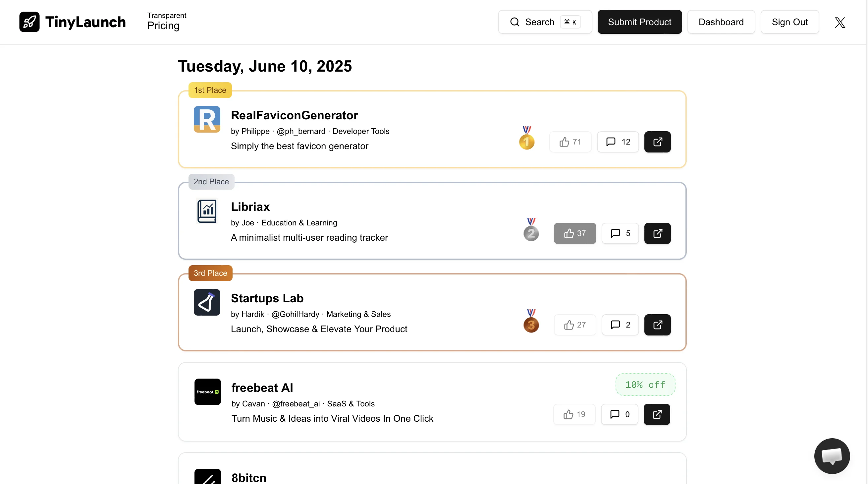Go to the Dashboard
The image size is (868, 484).
click(721, 22)
